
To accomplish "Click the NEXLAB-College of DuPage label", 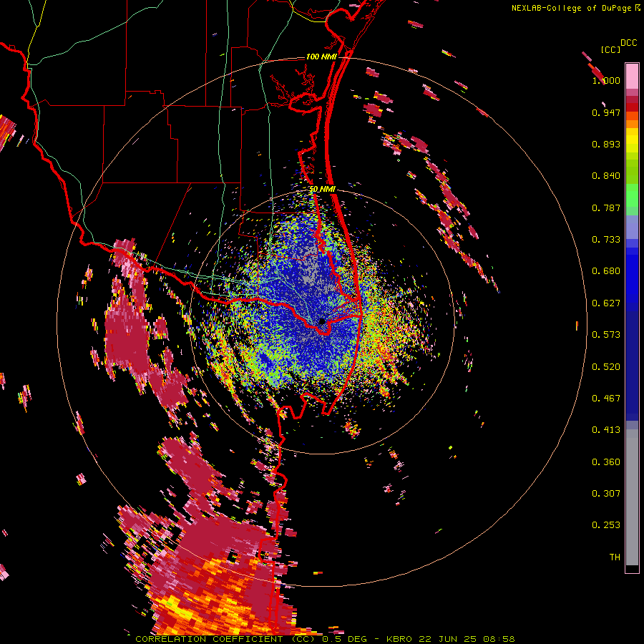I will click(572, 8).
